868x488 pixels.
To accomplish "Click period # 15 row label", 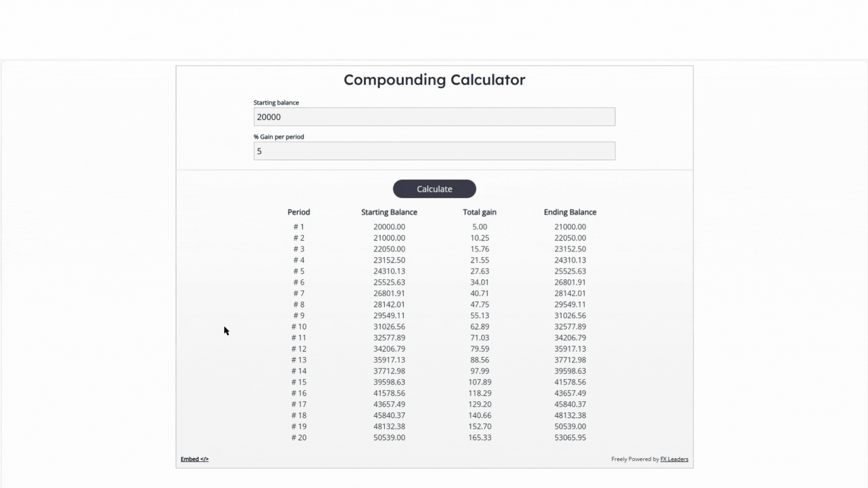I will click(298, 382).
